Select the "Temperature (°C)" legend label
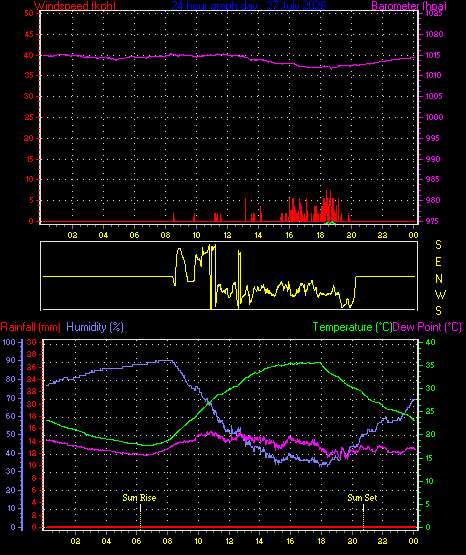The width and height of the screenshot is (466, 555). click(x=352, y=327)
